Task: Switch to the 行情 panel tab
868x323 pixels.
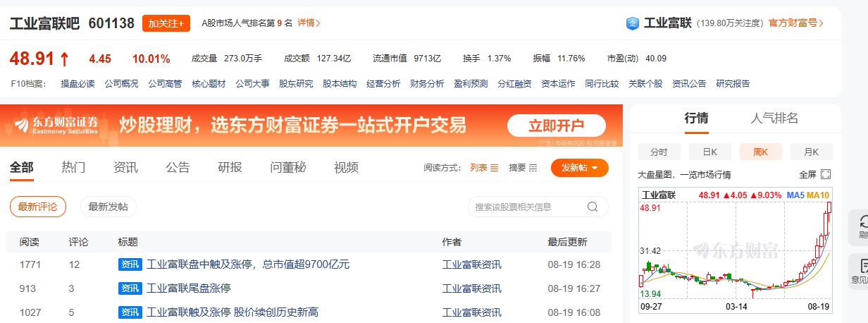Action: [x=697, y=118]
